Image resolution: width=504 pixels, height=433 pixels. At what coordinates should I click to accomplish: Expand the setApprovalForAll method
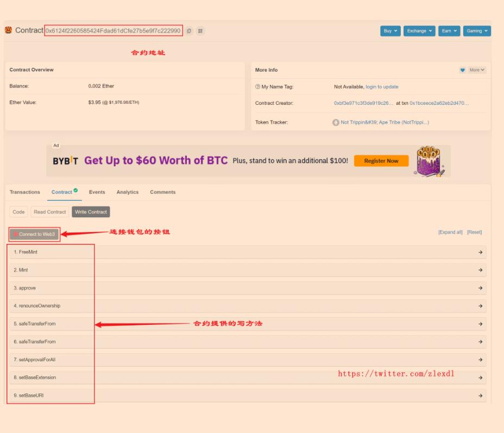(x=247, y=360)
